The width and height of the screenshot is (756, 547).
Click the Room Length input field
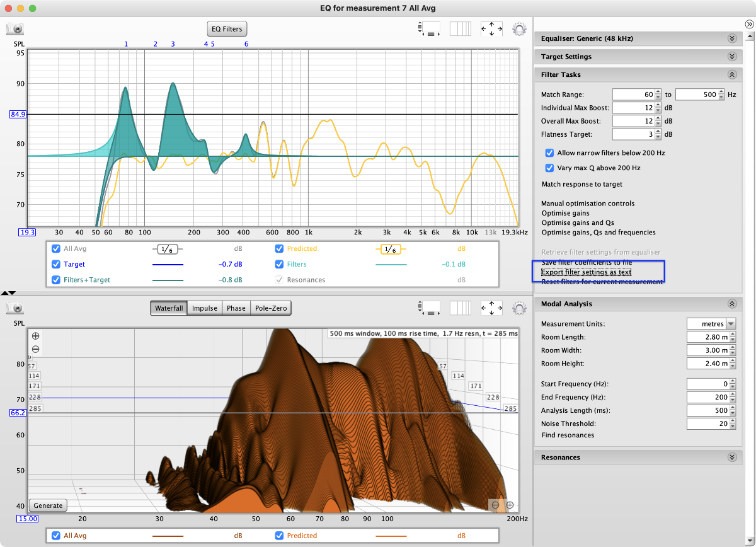pos(708,337)
